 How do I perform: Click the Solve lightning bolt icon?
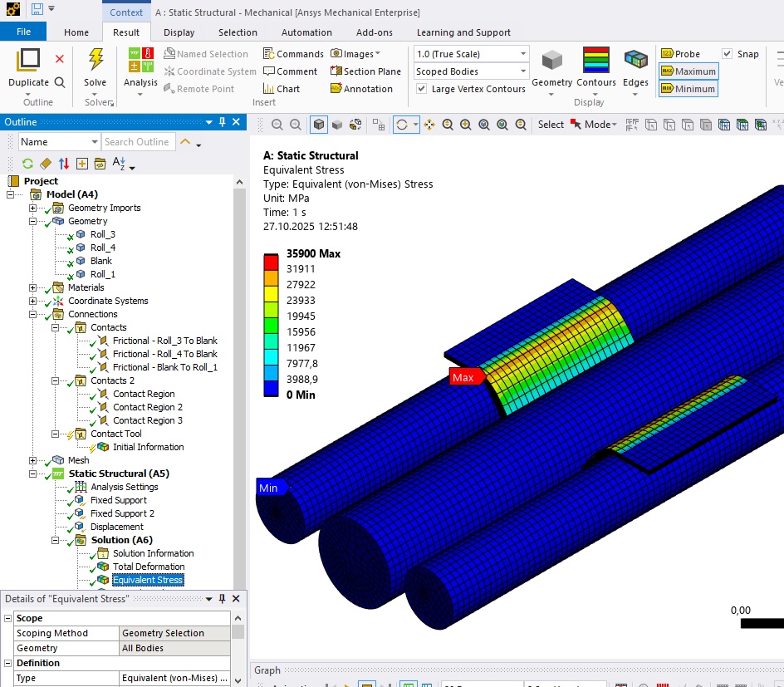(96, 61)
